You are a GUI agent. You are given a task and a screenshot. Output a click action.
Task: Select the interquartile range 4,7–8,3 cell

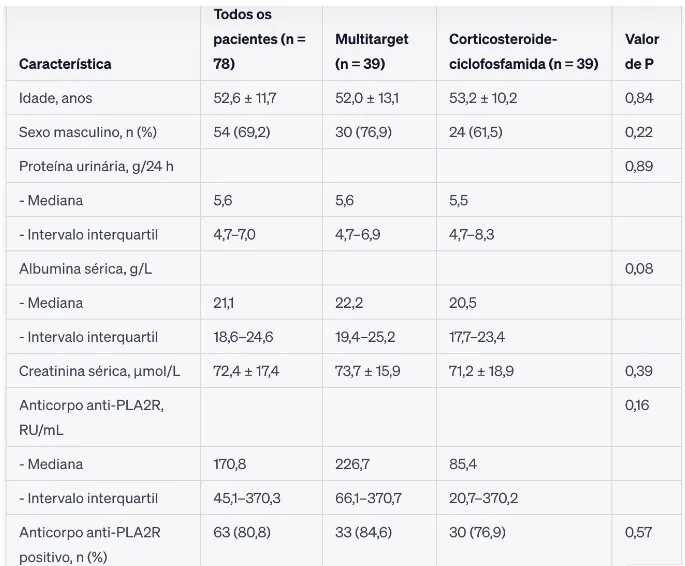click(x=471, y=234)
